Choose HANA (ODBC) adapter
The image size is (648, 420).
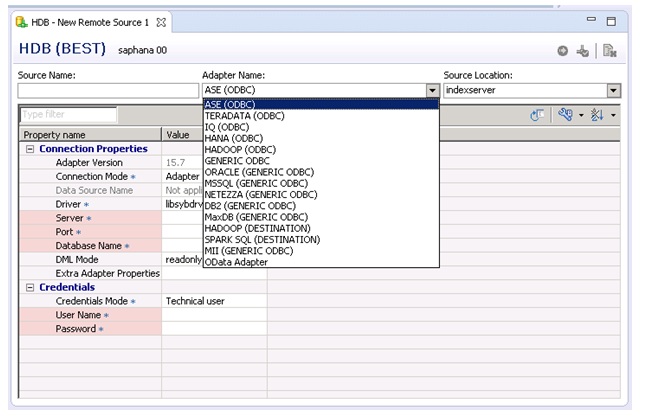(x=321, y=138)
